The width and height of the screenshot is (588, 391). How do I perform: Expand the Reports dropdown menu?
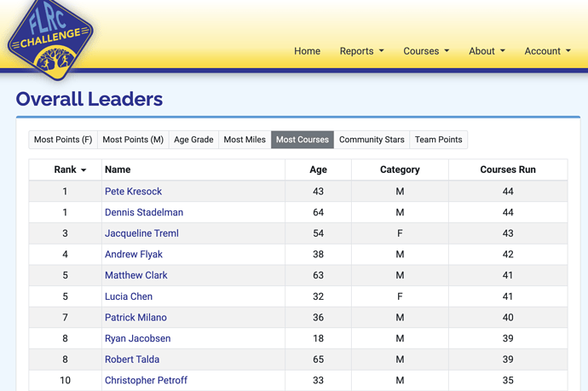[x=361, y=51]
